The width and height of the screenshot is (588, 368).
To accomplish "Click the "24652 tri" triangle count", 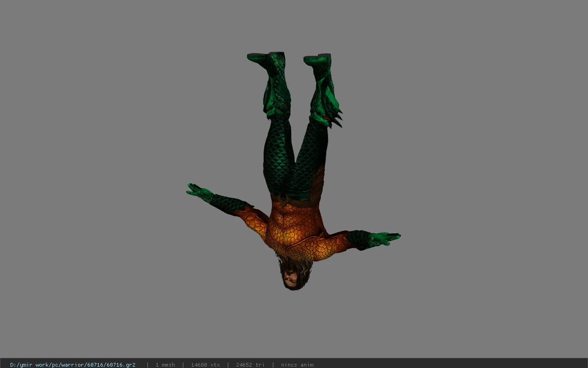I will pyautogui.click(x=250, y=365).
